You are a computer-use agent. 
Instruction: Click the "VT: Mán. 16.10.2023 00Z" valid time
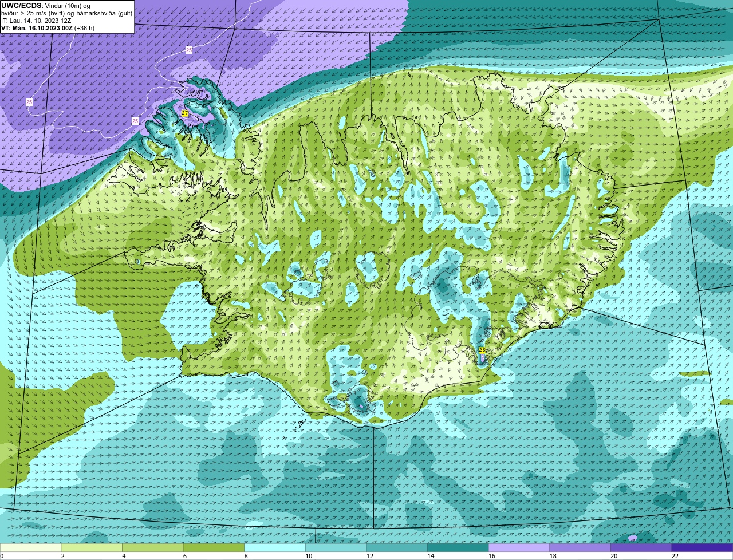[37, 28]
